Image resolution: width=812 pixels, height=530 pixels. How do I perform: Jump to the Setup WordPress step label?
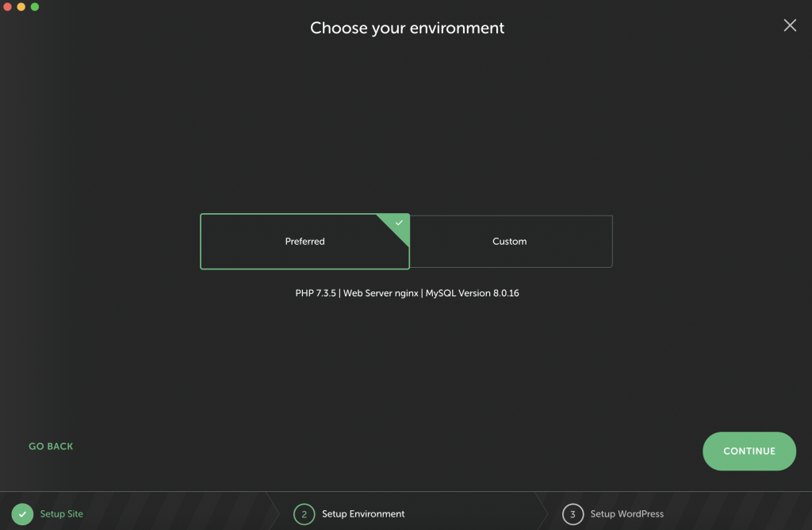[626, 514]
